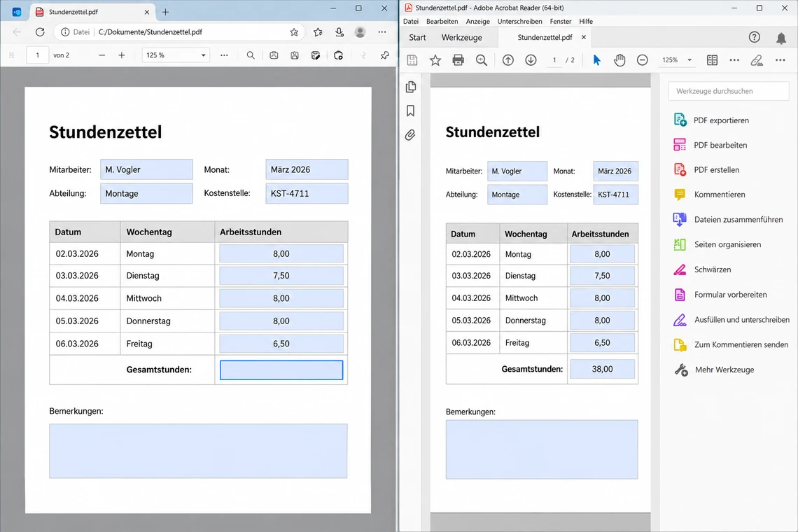
Task: Zoom out with the minus circle in Acrobat
Action: click(x=643, y=60)
